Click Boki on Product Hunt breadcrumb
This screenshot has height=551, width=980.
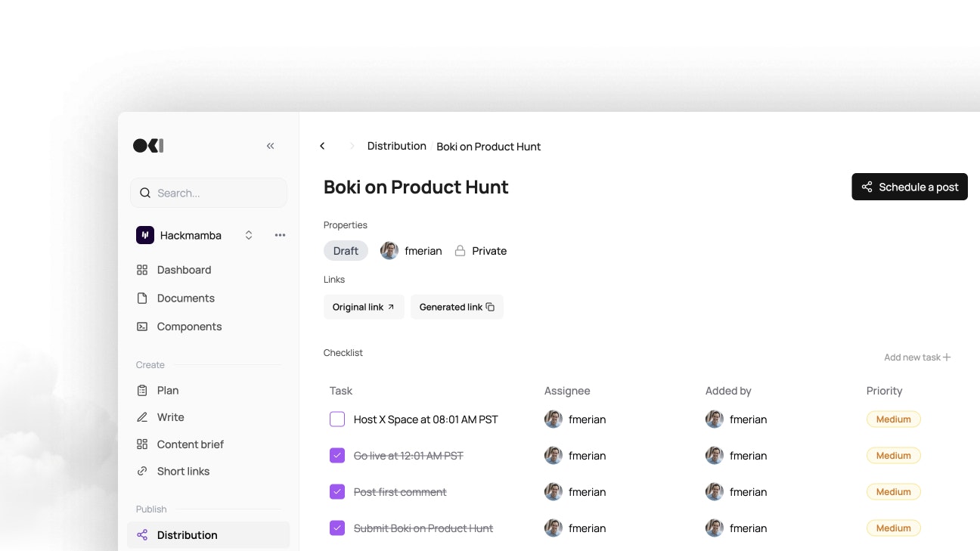[x=488, y=147]
